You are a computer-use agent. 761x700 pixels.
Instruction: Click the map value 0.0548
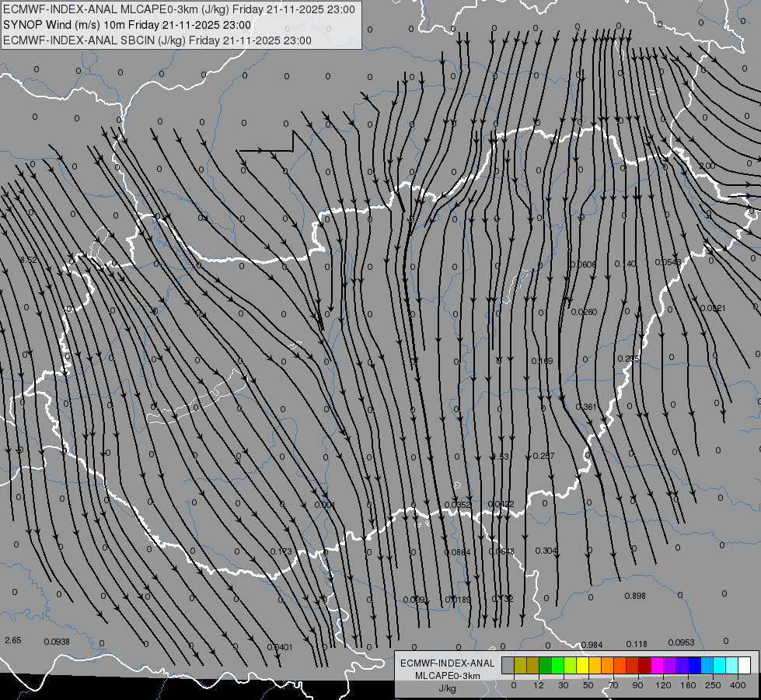(x=668, y=262)
